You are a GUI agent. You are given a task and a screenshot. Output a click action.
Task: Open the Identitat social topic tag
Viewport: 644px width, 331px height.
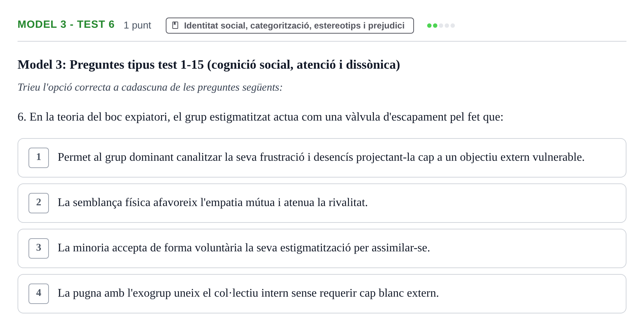click(x=290, y=26)
